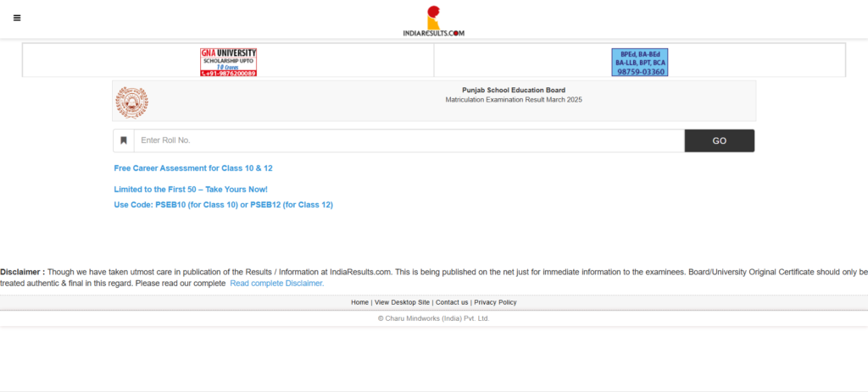Click the Charu Mindworks copyright text
This screenshot has width=868, height=392.
point(434,318)
